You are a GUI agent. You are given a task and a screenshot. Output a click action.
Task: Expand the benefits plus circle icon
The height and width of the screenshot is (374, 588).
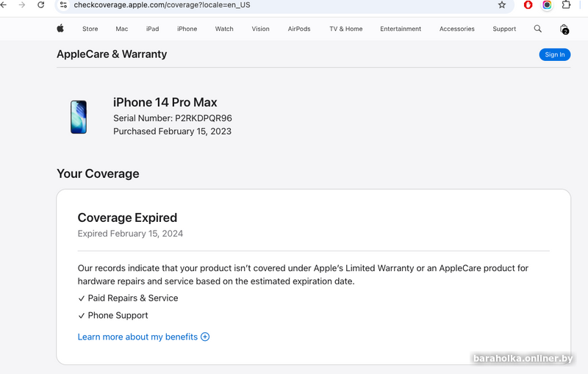(x=205, y=337)
